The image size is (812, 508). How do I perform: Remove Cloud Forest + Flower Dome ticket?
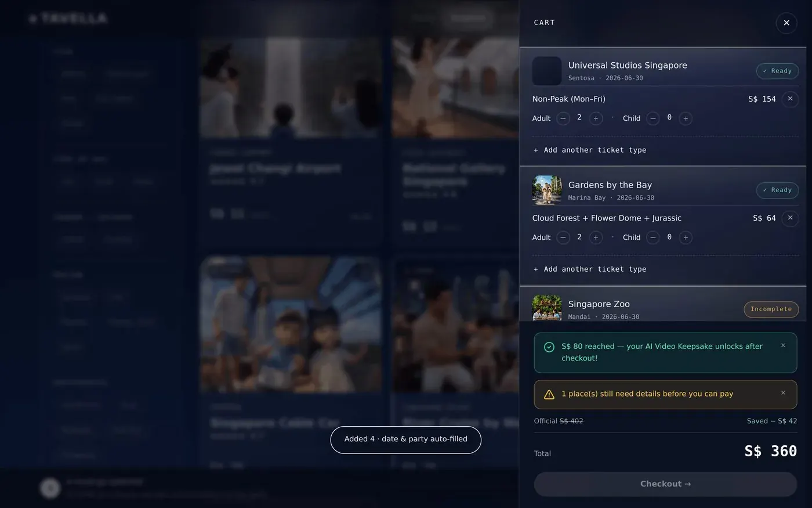[790, 218]
